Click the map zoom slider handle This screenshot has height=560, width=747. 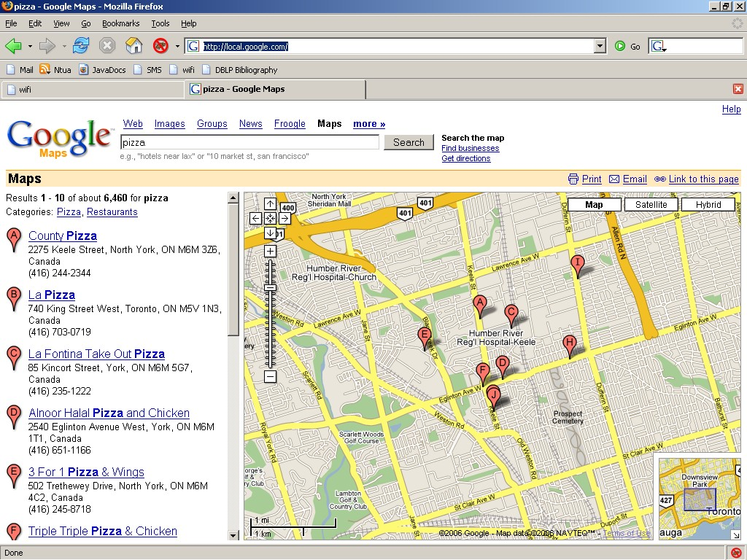tap(270, 287)
